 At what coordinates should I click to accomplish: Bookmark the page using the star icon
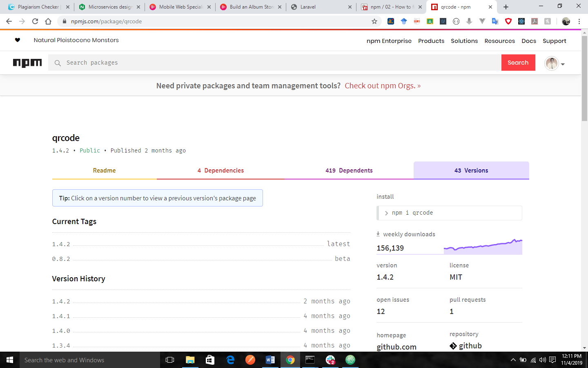[374, 21]
